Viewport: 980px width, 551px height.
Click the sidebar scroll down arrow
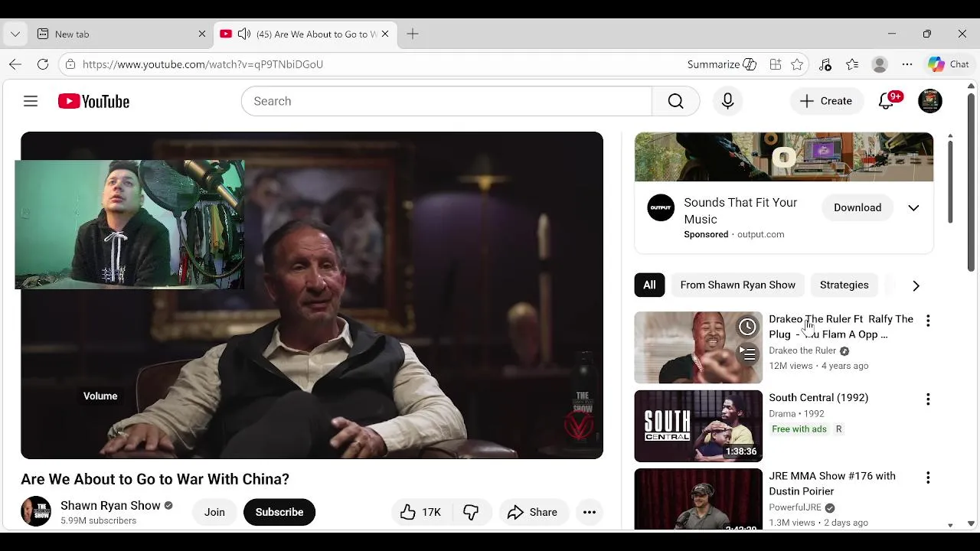pos(950,525)
